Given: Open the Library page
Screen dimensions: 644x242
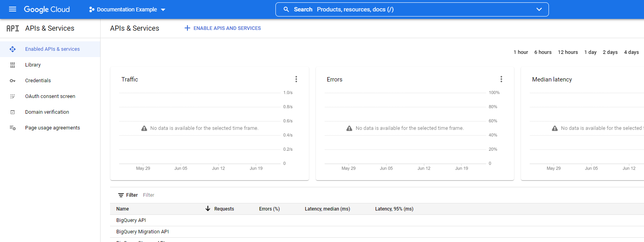Looking at the screenshot, I should (33, 65).
